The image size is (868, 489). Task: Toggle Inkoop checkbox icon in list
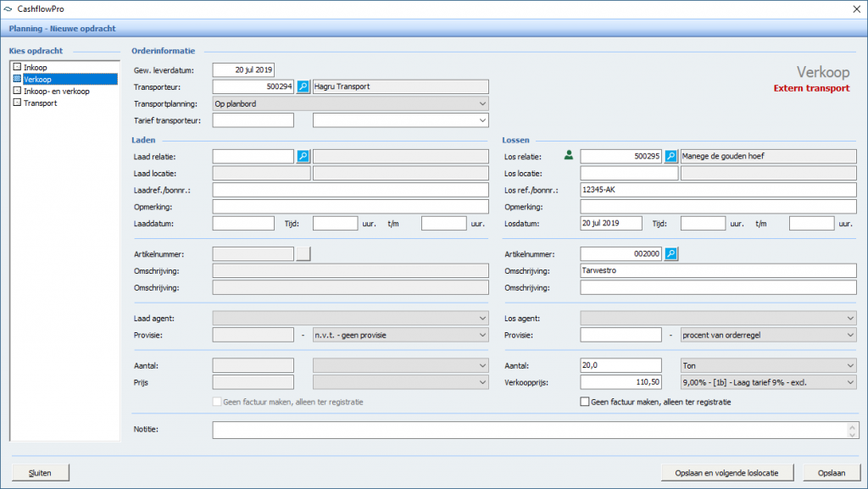[17, 67]
